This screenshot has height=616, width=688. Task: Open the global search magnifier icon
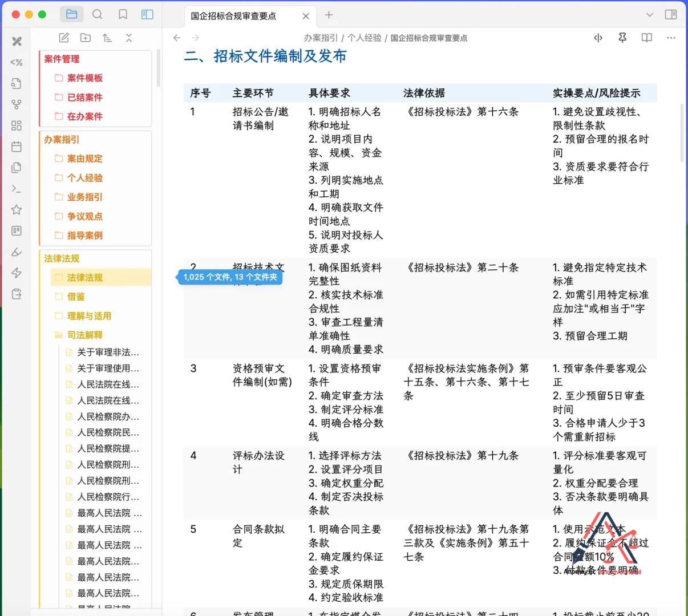[97, 14]
